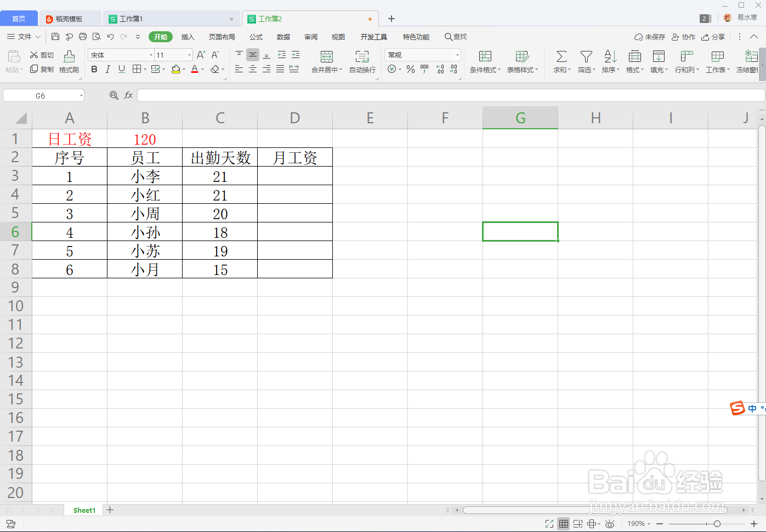Click the 未保存 cloud status button
The height and width of the screenshot is (532, 766).
click(650, 37)
